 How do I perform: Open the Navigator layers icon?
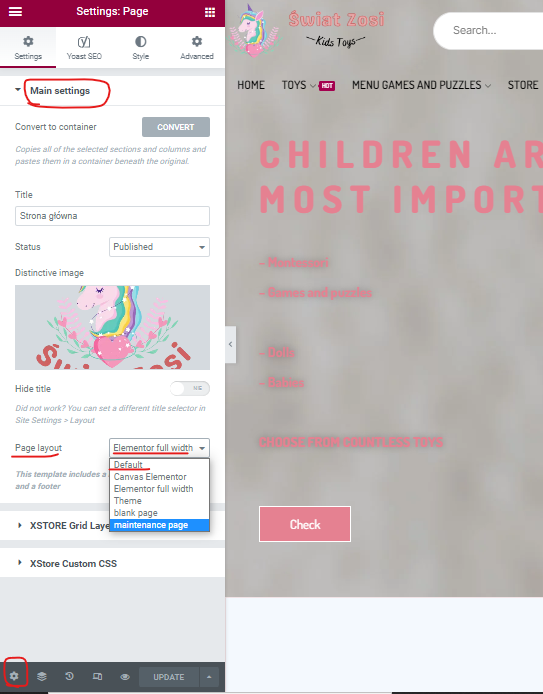click(x=42, y=676)
